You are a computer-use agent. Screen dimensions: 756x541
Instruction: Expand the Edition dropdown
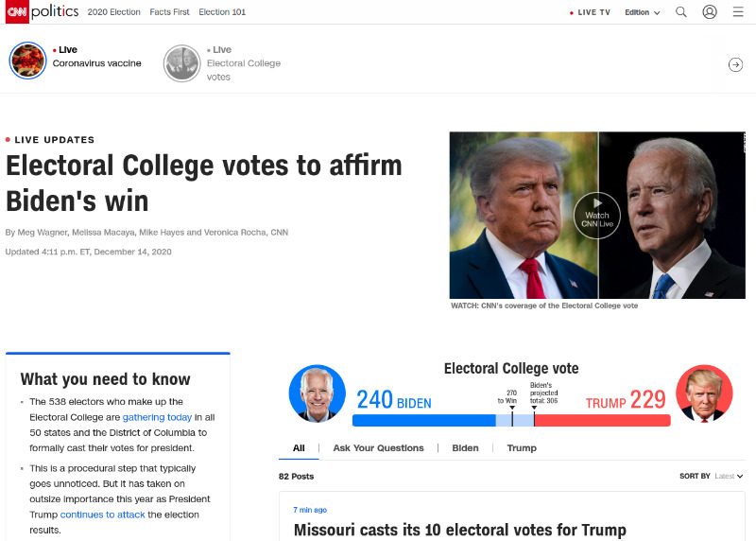(643, 12)
